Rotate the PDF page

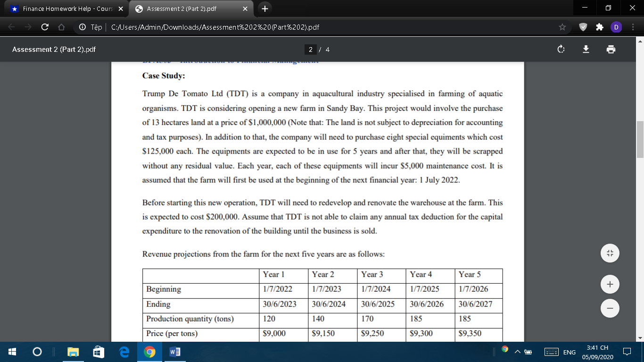[x=561, y=49]
